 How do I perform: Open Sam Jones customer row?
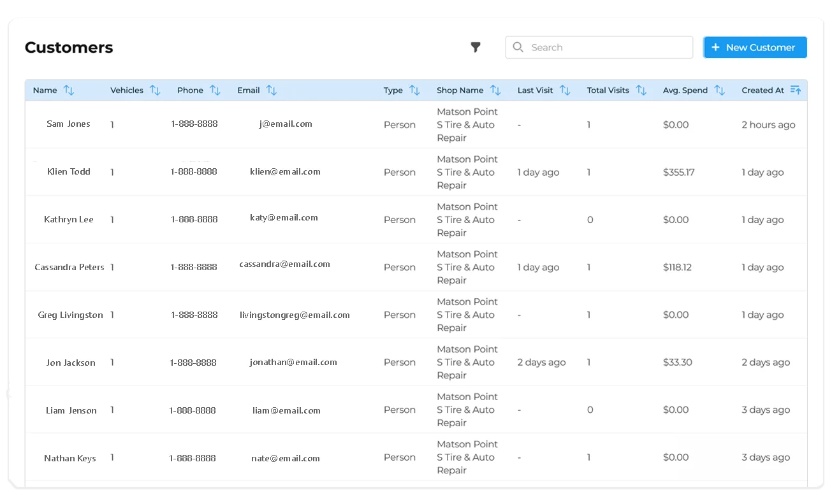pos(68,124)
